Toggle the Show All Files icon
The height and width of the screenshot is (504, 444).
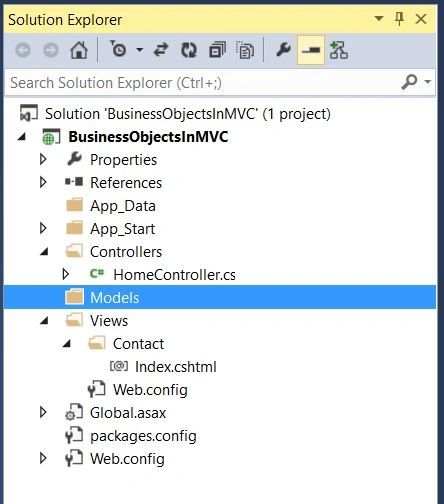[245, 50]
